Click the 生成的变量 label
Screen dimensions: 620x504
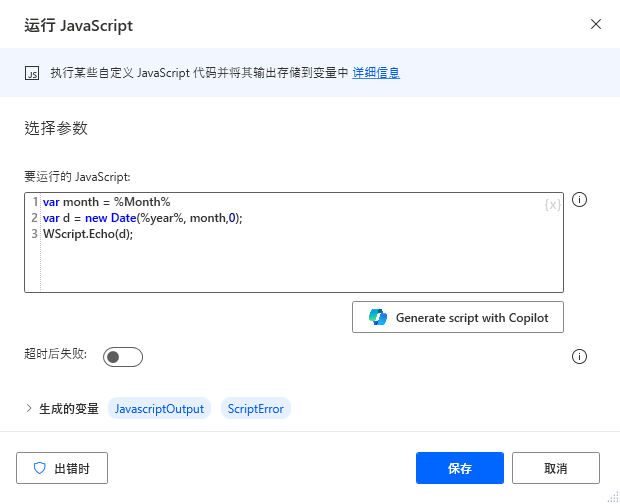point(69,408)
